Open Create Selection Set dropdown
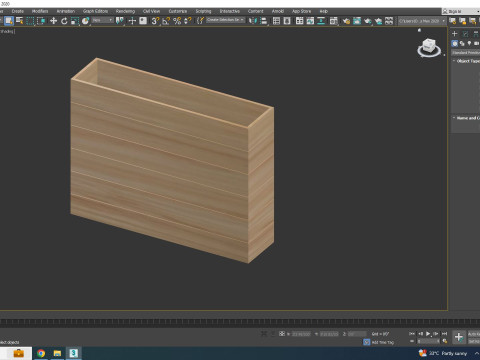 click(x=225, y=20)
